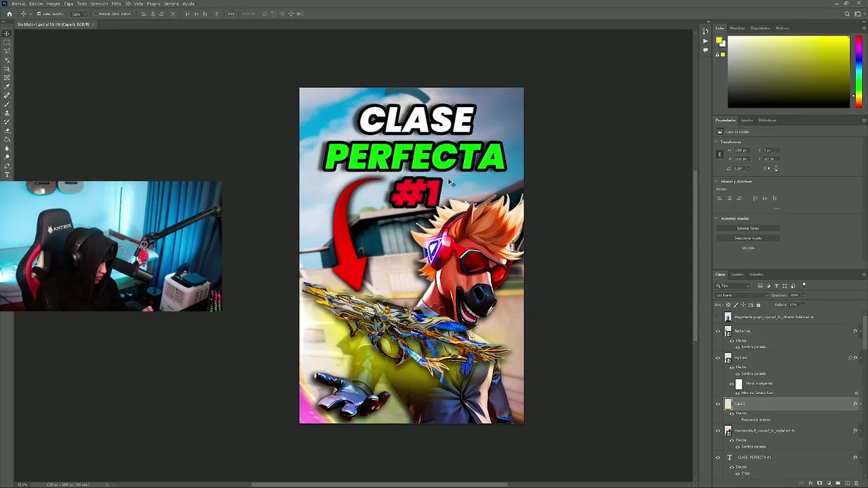The image size is (868, 488).
Task: Create a new layer with plus icon
Action: 847,483
